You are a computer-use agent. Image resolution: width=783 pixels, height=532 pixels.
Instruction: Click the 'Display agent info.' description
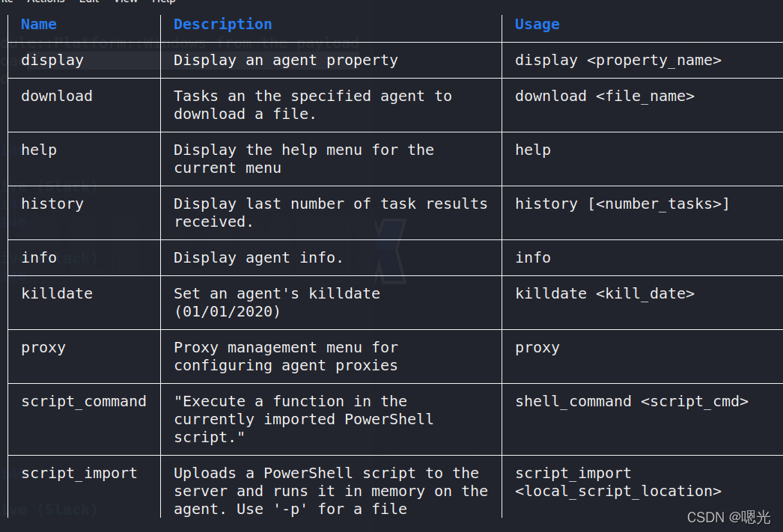(x=258, y=258)
